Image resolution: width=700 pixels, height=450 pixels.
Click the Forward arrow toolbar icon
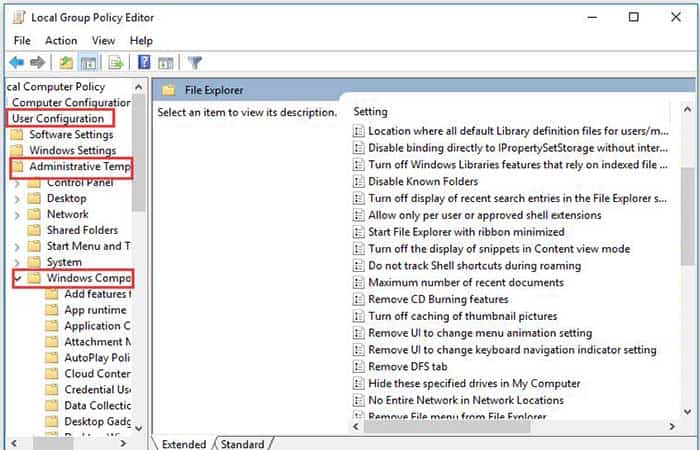click(38, 62)
